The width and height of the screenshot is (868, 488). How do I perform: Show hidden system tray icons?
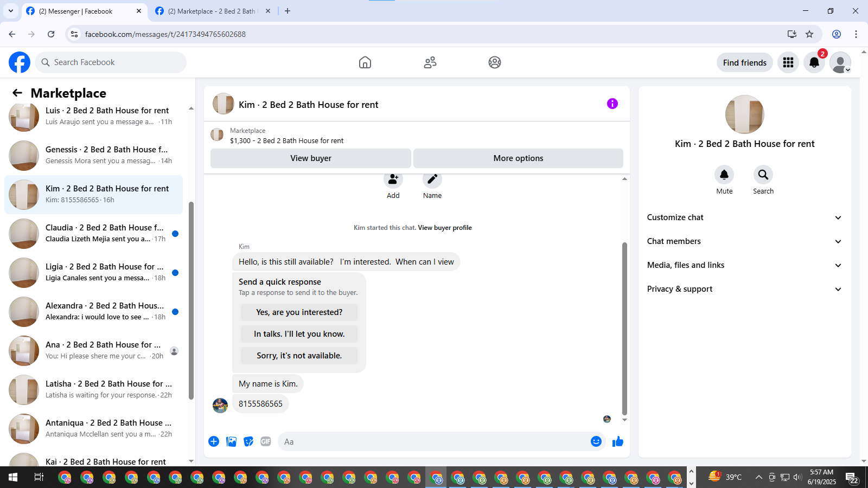[758, 477]
